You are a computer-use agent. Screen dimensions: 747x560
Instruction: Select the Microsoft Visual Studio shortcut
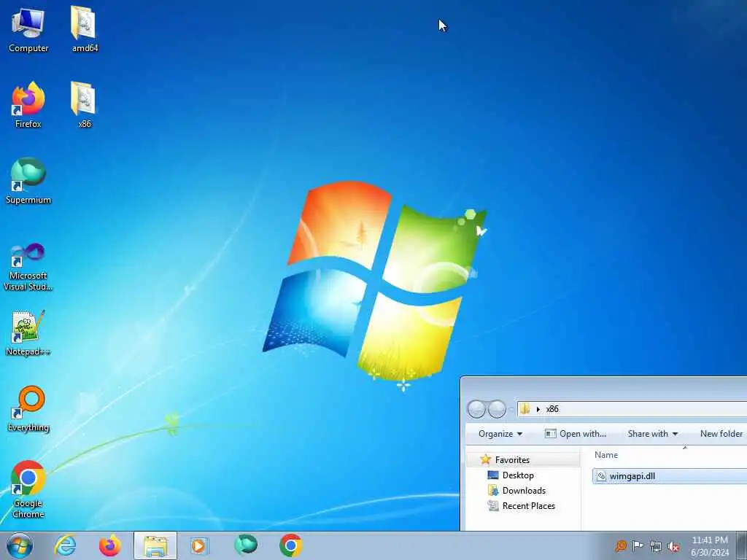[28, 267]
